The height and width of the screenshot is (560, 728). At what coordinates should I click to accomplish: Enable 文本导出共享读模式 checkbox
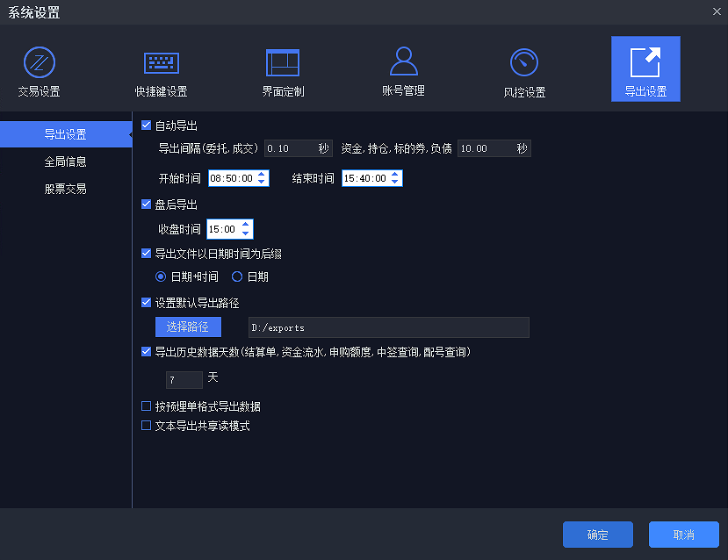point(147,426)
